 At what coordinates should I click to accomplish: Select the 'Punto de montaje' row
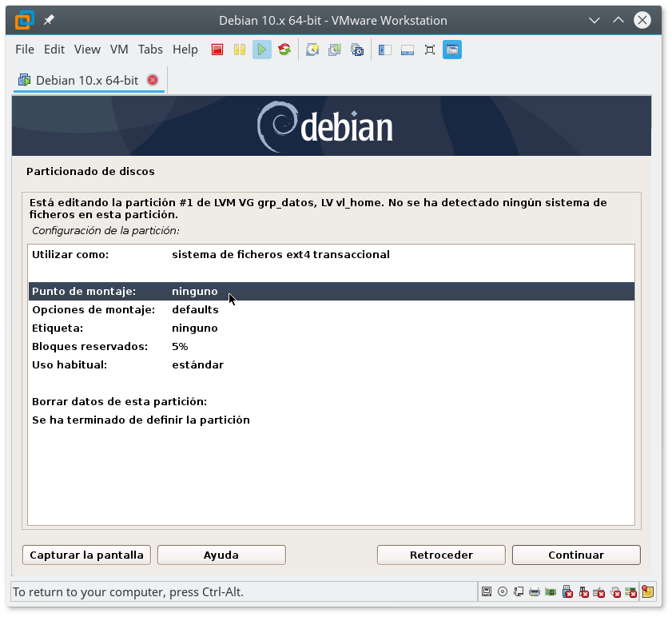pos(332,292)
